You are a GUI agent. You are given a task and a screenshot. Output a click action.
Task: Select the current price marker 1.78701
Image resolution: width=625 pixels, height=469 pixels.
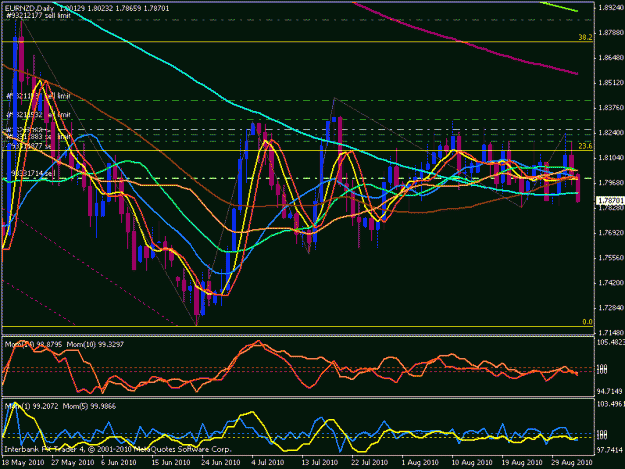[611, 200]
